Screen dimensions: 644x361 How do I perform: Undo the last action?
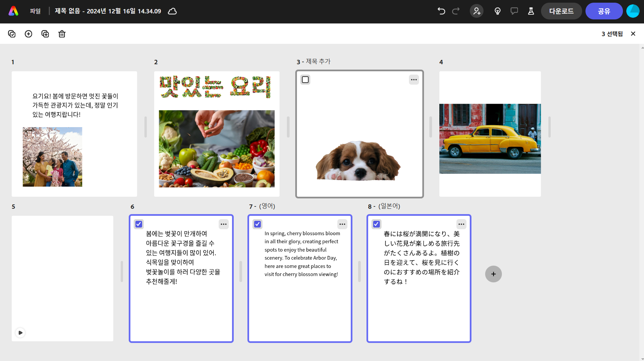click(441, 11)
